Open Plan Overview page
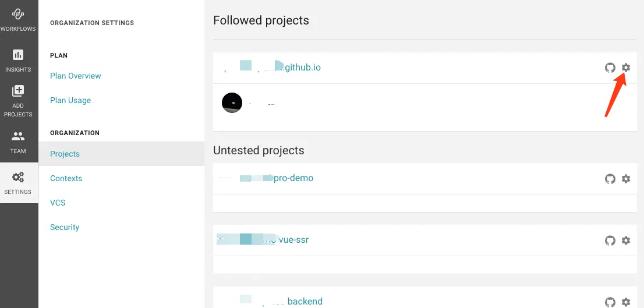Viewport: 644px width, 308px height. tap(76, 76)
